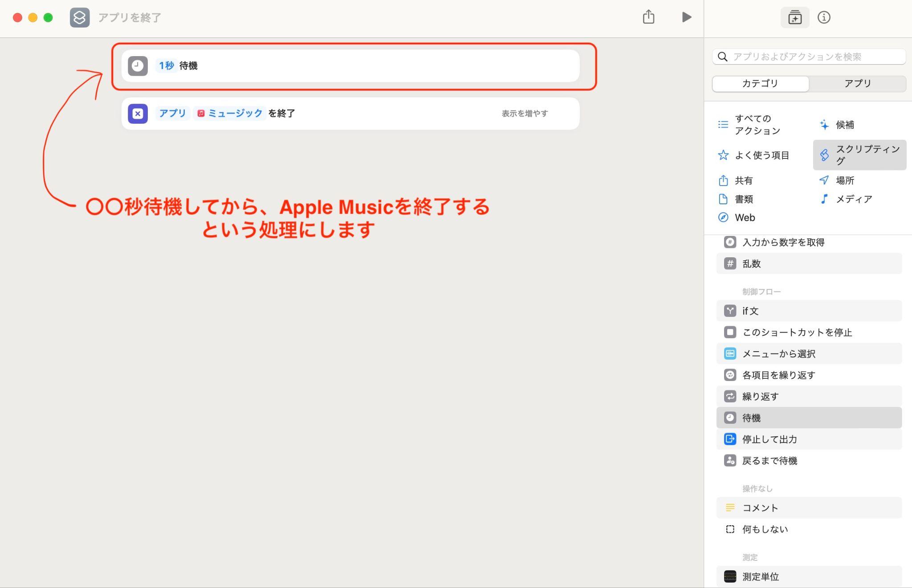Viewport: 912px width, 588px height.
Task: Add if文 action from list
Action: [809, 311]
